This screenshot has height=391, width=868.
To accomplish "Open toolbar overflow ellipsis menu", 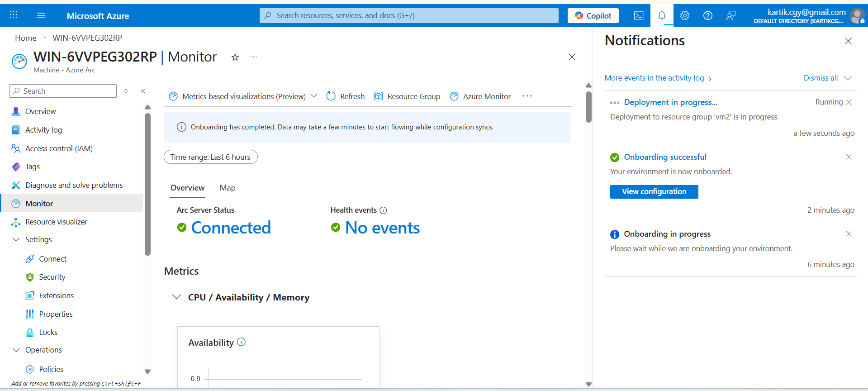I will 527,96.
